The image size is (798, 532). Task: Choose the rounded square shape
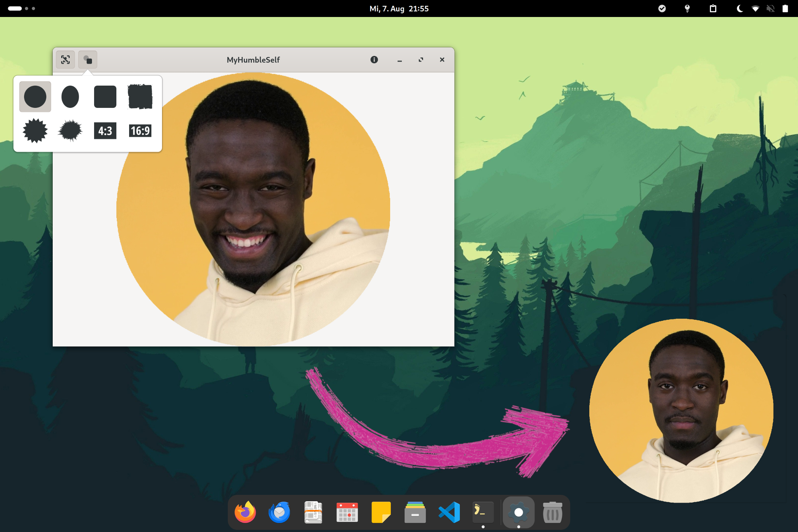click(x=105, y=97)
